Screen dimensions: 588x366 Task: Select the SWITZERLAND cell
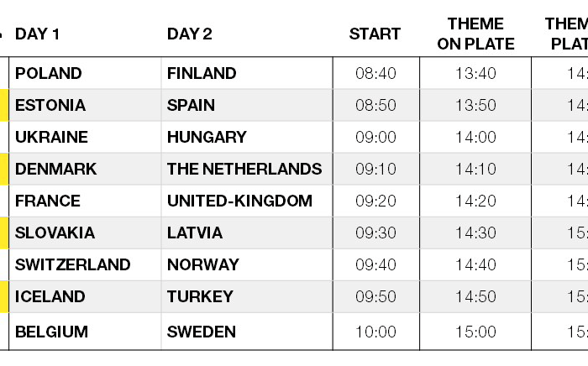click(x=85, y=264)
